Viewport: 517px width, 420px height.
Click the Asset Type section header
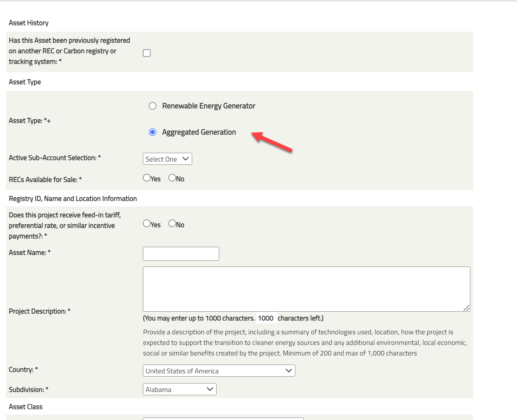[x=24, y=82]
